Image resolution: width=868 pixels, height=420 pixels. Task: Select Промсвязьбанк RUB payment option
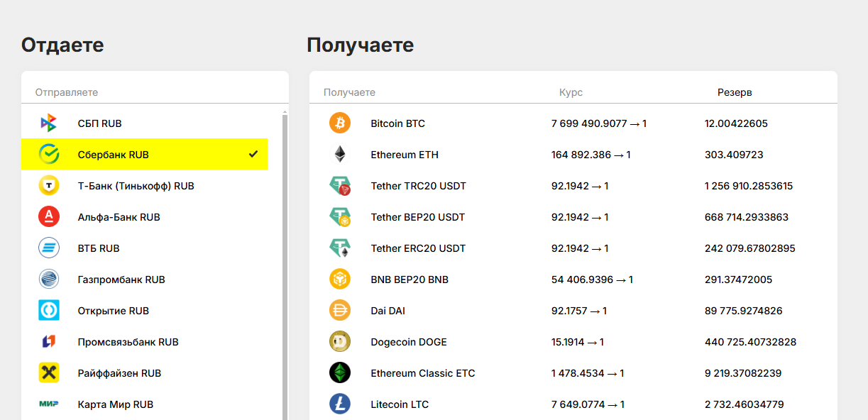(x=145, y=342)
